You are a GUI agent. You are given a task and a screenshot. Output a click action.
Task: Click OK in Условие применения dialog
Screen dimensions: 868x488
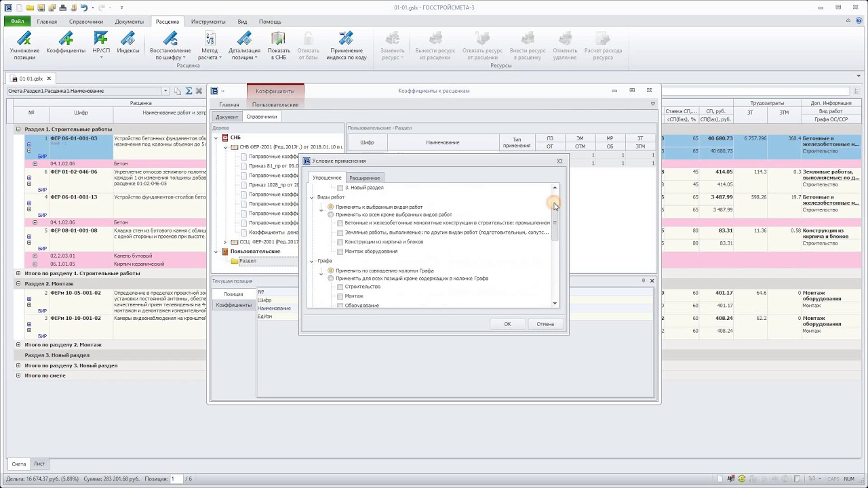(507, 324)
